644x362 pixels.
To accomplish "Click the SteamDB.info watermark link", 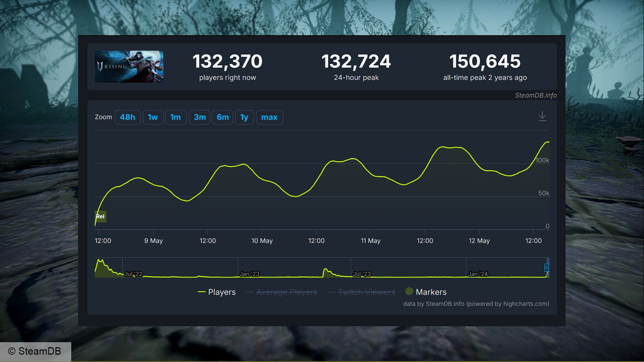I will (x=536, y=95).
